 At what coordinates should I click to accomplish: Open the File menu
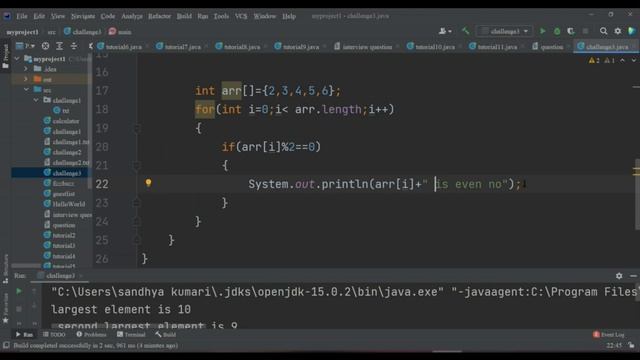point(22,16)
